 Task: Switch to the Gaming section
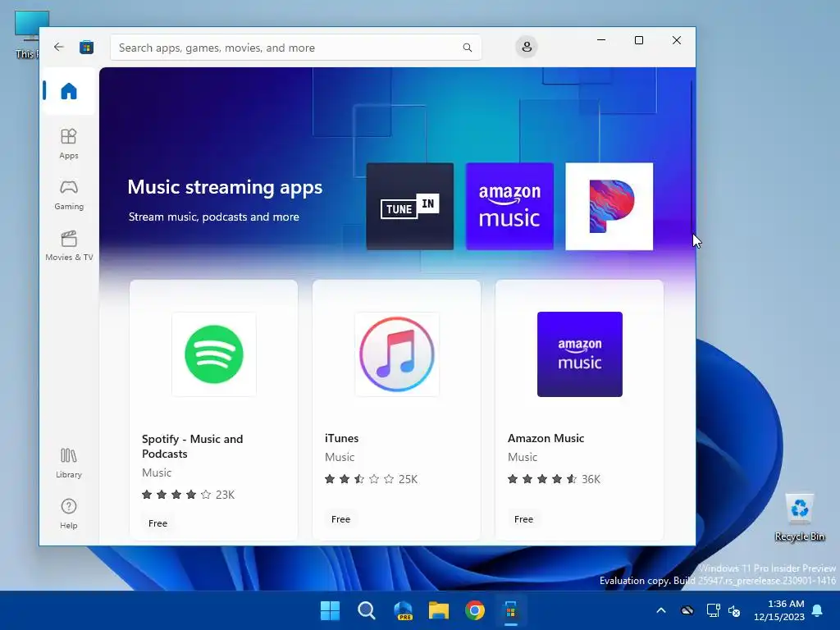[69, 195]
